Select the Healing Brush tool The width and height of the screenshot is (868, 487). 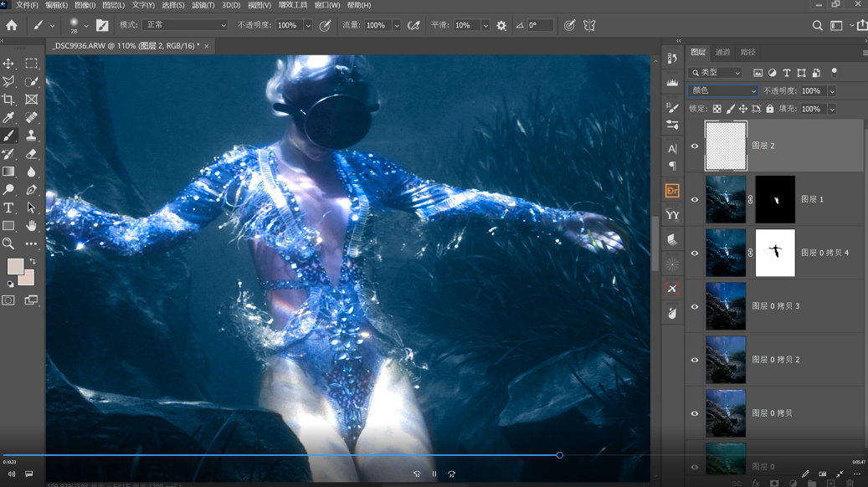pyautogui.click(x=32, y=117)
